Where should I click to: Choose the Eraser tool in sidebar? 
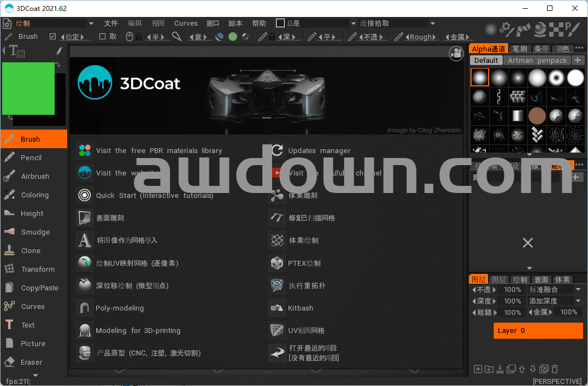click(x=31, y=362)
